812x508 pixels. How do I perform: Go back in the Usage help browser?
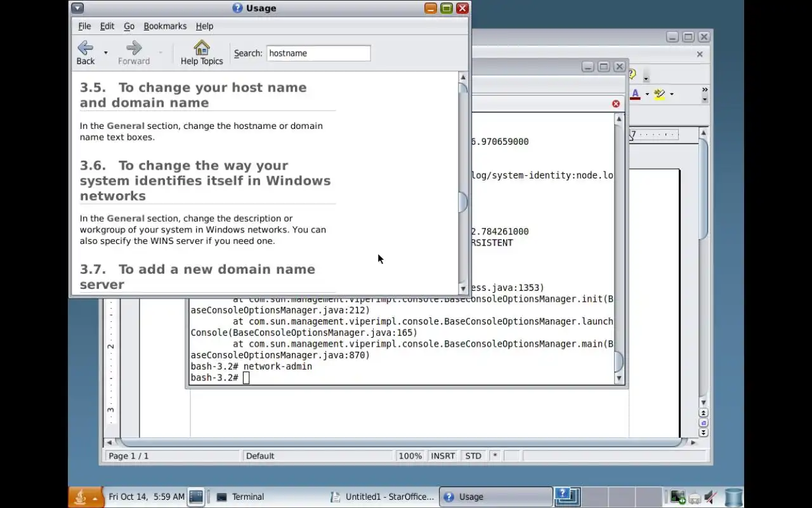coord(86,53)
